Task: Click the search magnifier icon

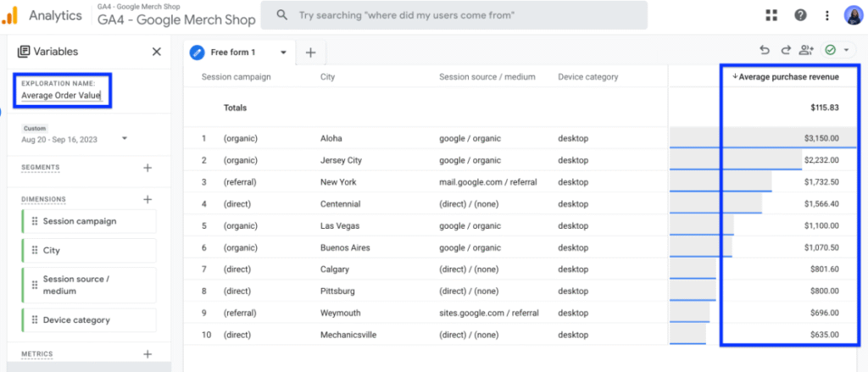Action: (x=281, y=15)
